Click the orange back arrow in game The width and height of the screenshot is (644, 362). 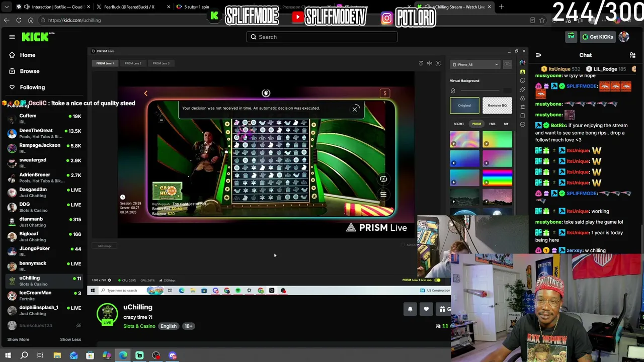point(146,93)
